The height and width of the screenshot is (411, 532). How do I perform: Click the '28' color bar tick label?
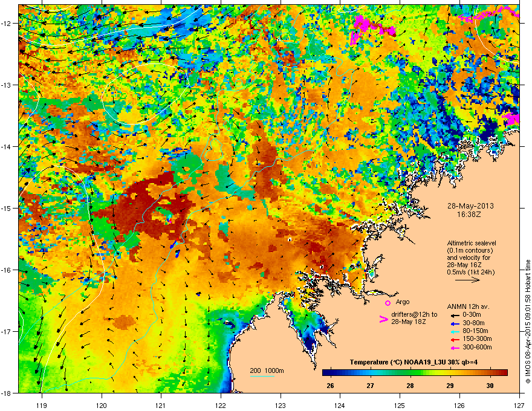coord(410,386)
